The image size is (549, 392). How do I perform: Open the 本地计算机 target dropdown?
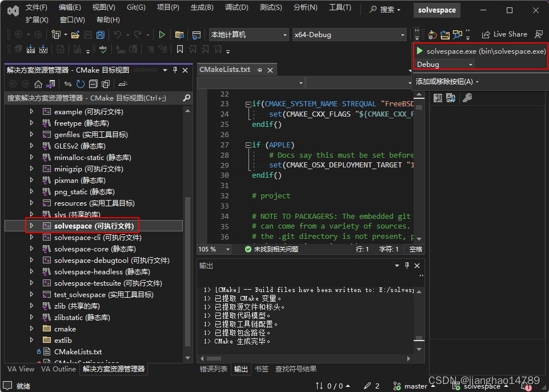click(x=249, y=35)
